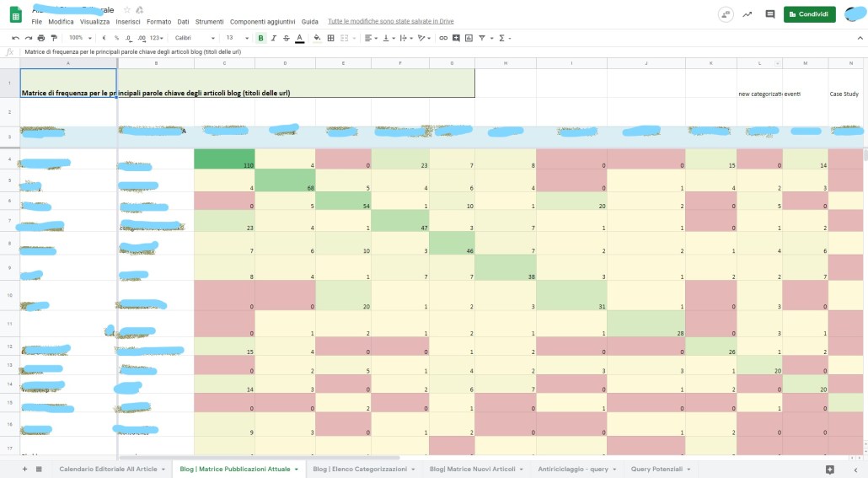868x478 pixels.
Task: Click the formula bar input field
Action: click(421, 52)
